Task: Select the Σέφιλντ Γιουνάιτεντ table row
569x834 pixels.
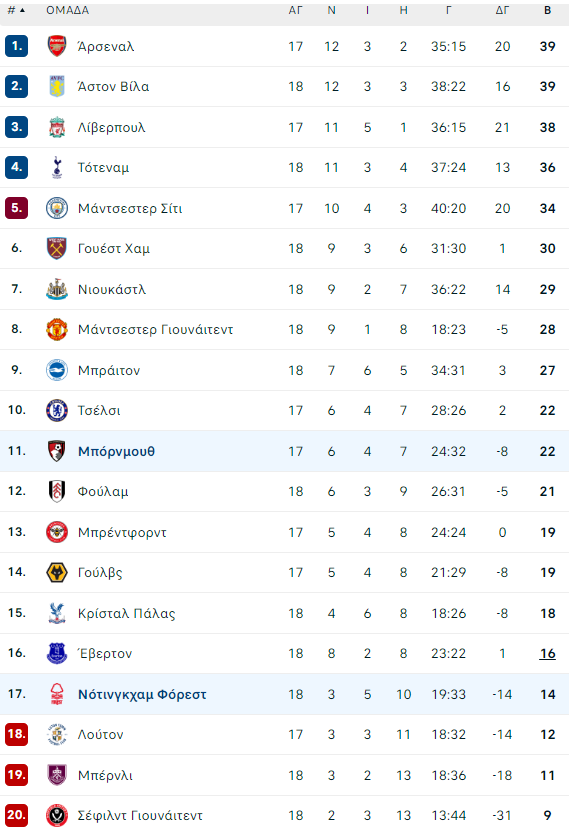Action: click(x=284, y=815)
